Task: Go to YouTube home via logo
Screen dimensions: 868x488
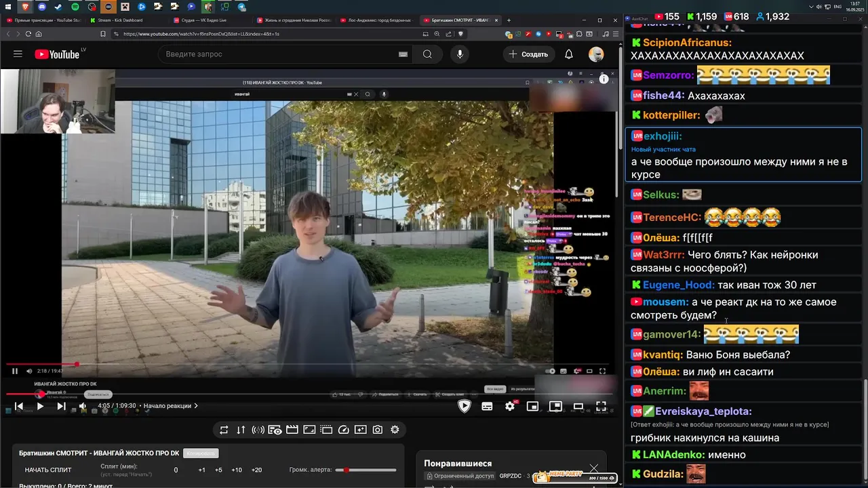Action: point(57,54)
